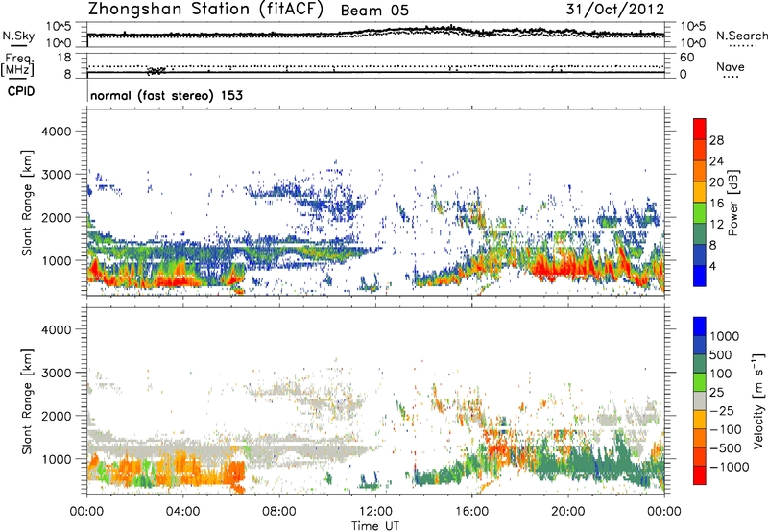768x532 pixels.
Task: Click the "100" tick on Velocity colorbar
Action: [723, 374]
